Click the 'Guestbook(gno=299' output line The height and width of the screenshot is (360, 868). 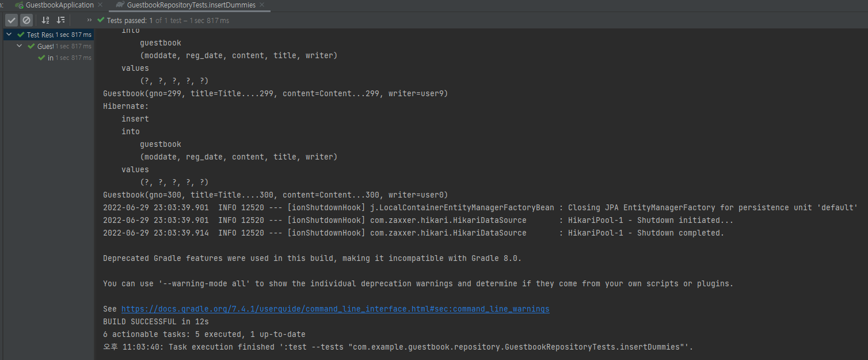(275, 93)
